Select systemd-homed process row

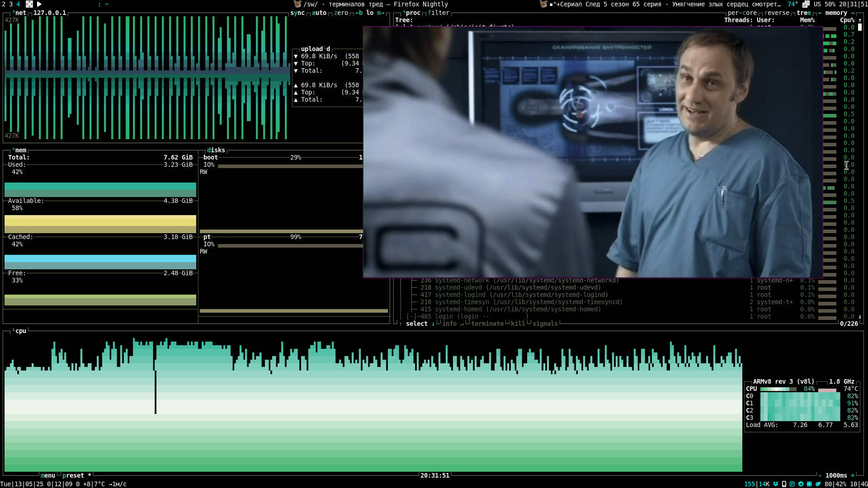click(x=624, y=309)
